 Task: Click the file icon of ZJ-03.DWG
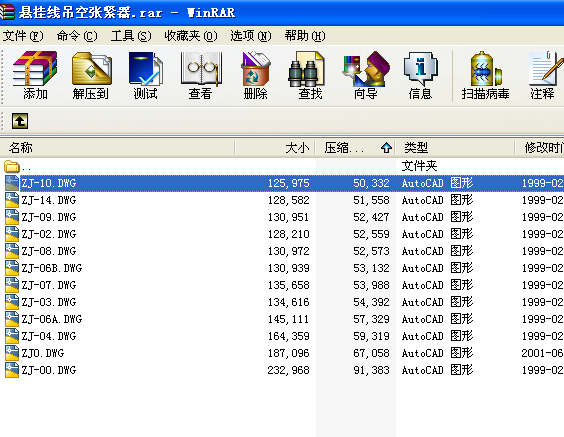tap(12, 302)
